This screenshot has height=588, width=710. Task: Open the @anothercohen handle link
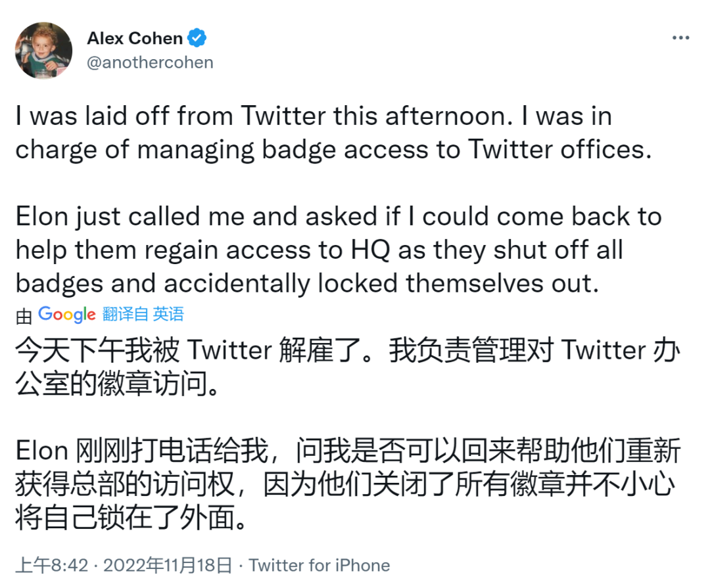150,62
